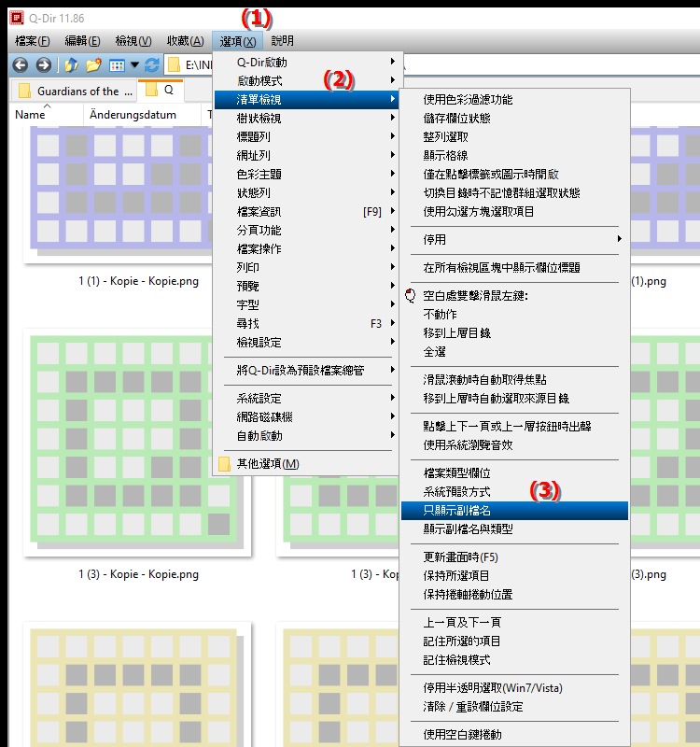The height and width of the screenshot is (747, 700).
Task: Expand the Q-Dir啟動 submenu
Action: pos(306,63)
